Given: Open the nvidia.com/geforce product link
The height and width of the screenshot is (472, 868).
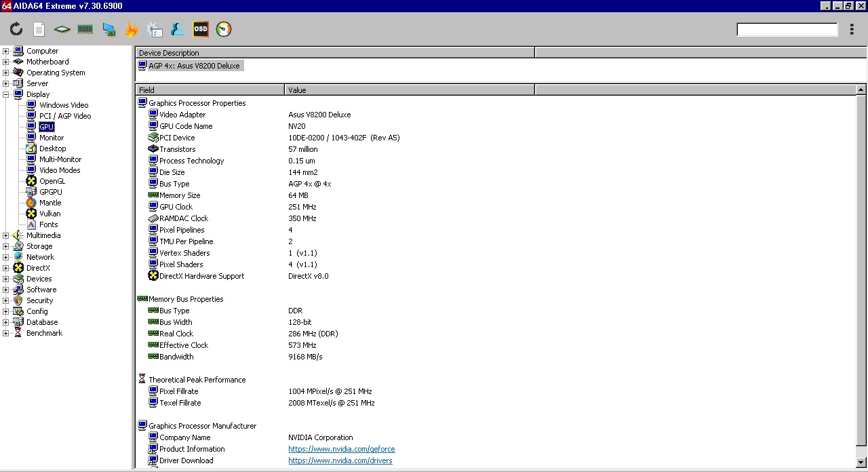Looking at the screenshot, I should 341,449.
